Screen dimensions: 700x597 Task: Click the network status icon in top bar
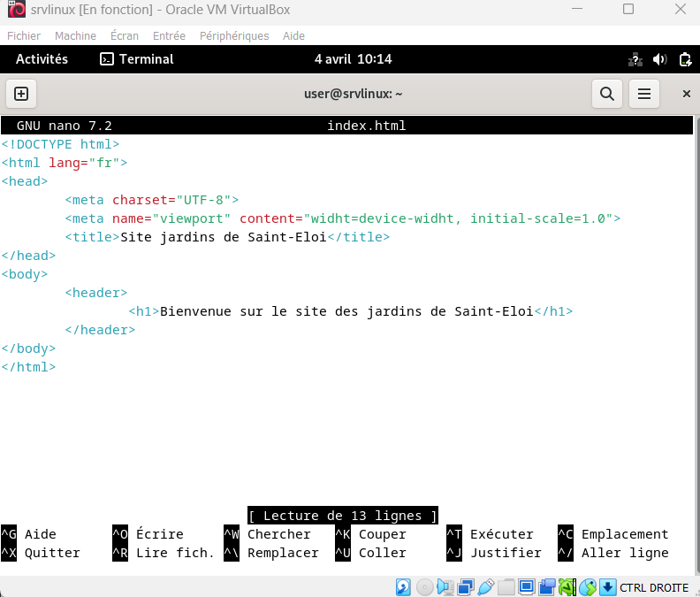[x=635, y=59]
